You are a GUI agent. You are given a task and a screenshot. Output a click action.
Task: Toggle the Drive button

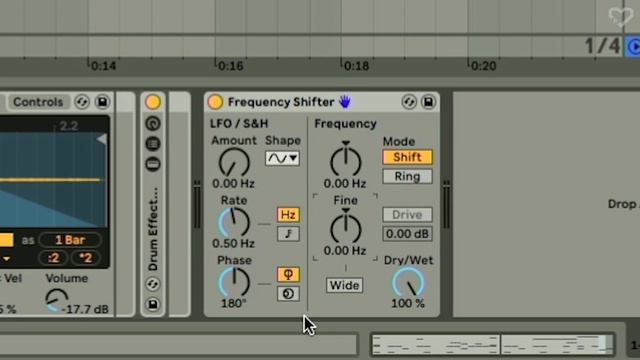click(x=407, y=214)
